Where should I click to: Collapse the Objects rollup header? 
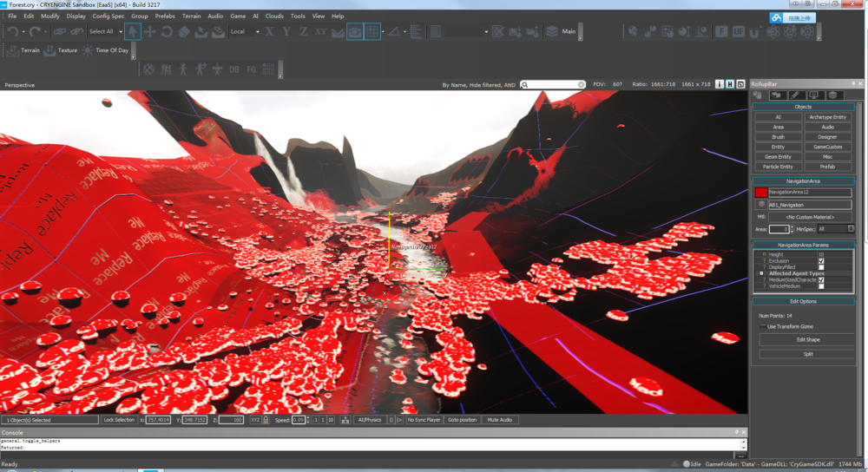tap(803, 107)
